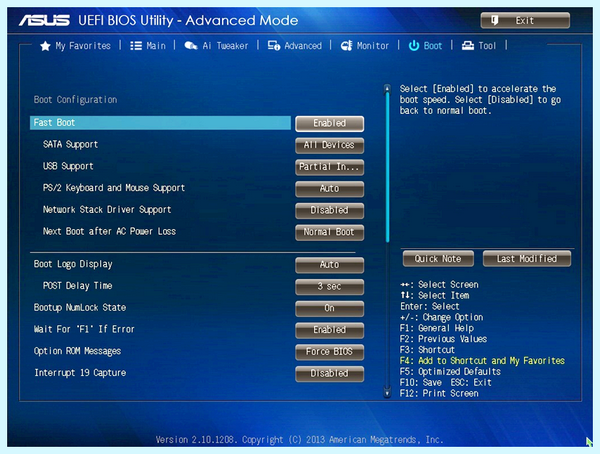600x454 pixels.
Task: Click the scrollbar down arrow
Action: coord(387,393)
